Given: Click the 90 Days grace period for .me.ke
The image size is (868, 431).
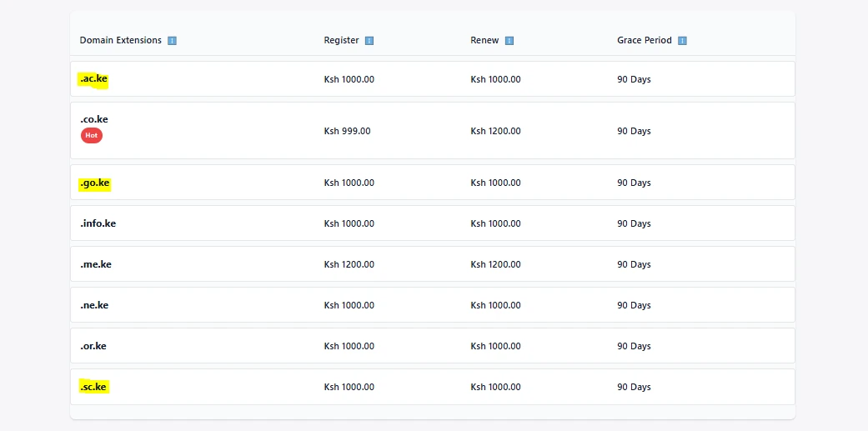Looking at the screenshot, I should 634,264.
